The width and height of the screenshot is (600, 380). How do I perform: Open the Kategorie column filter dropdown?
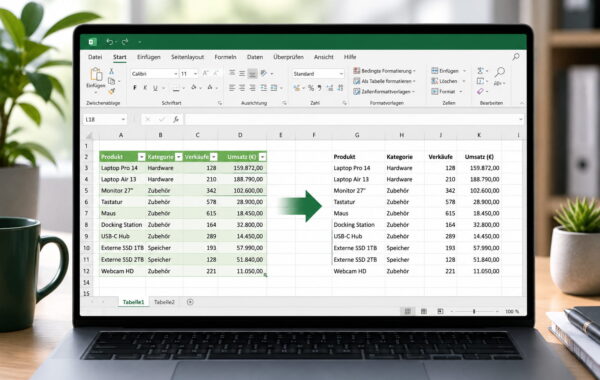pos(178,157)
